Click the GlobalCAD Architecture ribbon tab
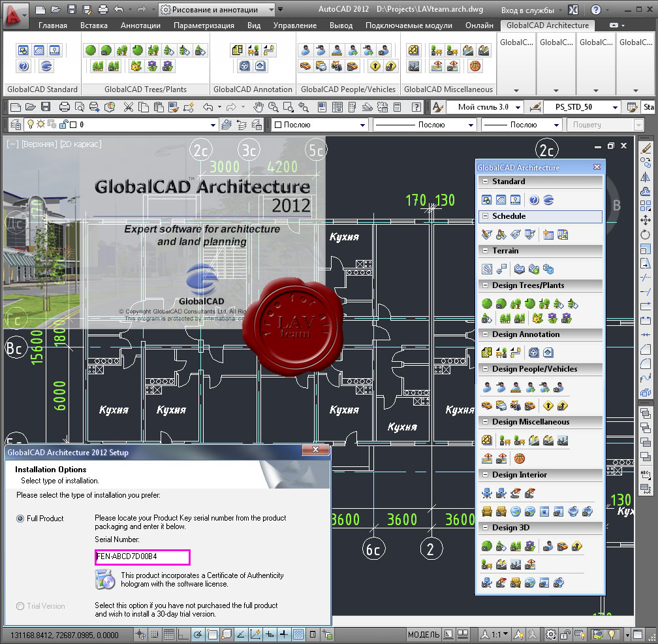658x644 pixels. pos(547,25)
